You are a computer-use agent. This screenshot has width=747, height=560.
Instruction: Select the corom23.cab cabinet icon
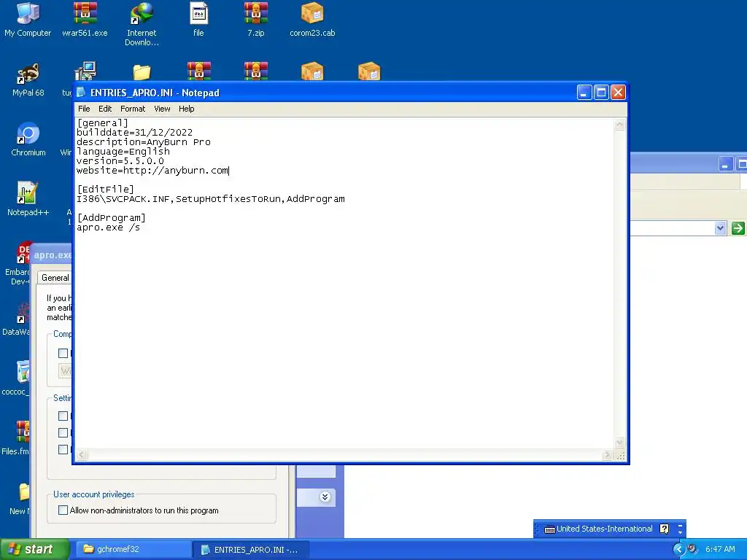[312, 20]
